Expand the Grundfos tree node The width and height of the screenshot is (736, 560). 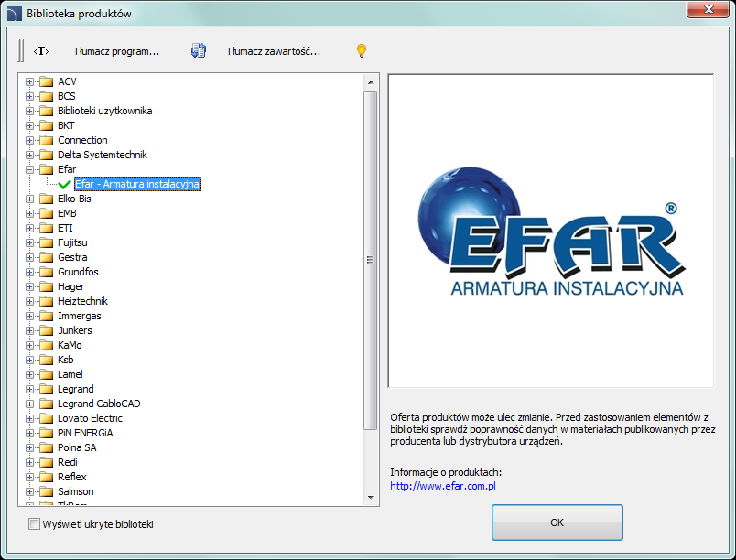29,272
